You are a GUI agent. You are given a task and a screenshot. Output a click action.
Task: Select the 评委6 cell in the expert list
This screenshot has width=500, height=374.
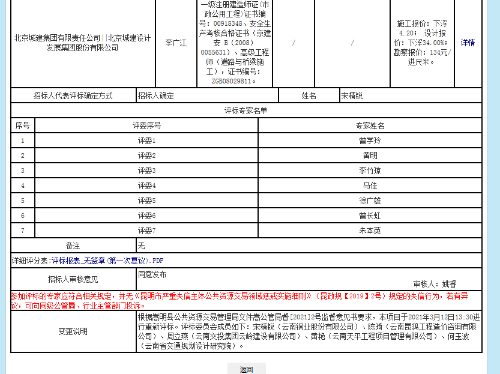[147, 216]
